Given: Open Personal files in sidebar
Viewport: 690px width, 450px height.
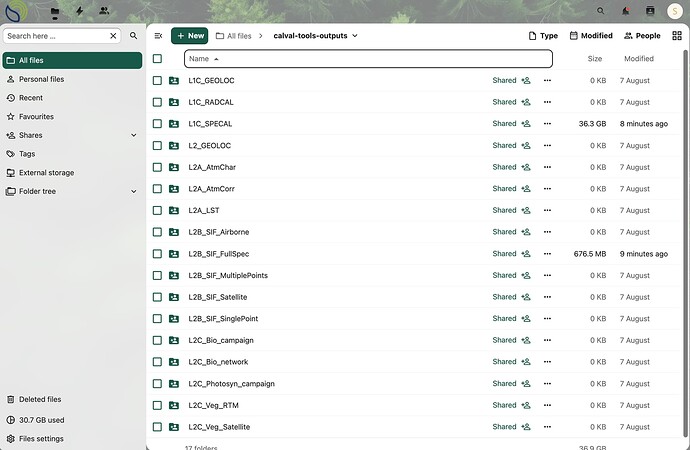Looking at the screenshot, I should [x=72, y=79].
